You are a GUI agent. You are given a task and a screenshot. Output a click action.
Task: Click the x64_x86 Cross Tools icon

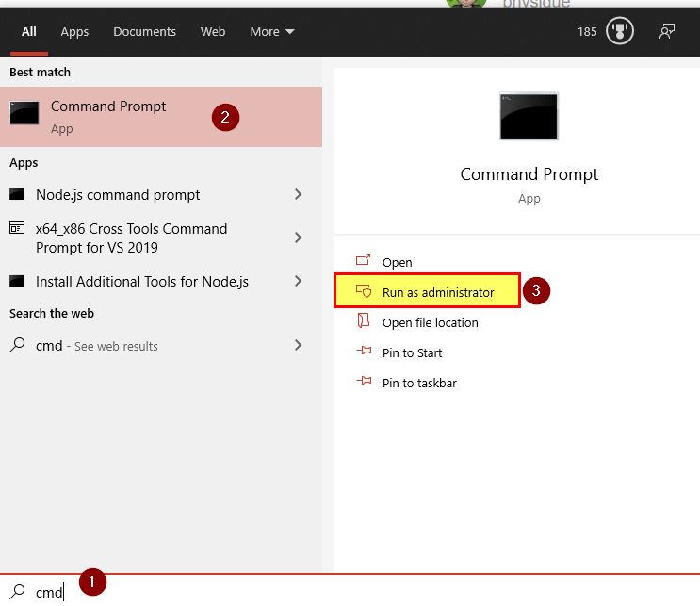click(17, 229)
